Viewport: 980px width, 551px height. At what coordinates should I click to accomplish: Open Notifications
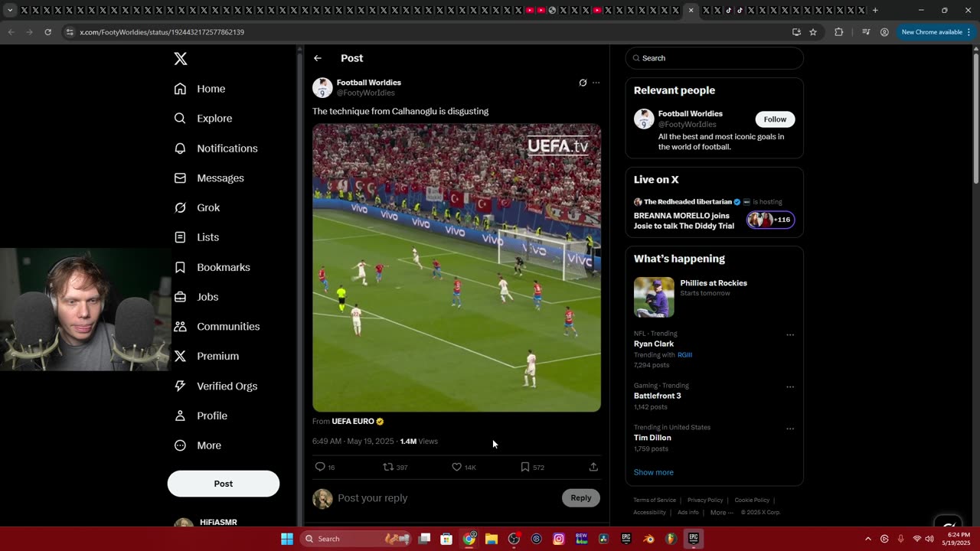[216, 148]
